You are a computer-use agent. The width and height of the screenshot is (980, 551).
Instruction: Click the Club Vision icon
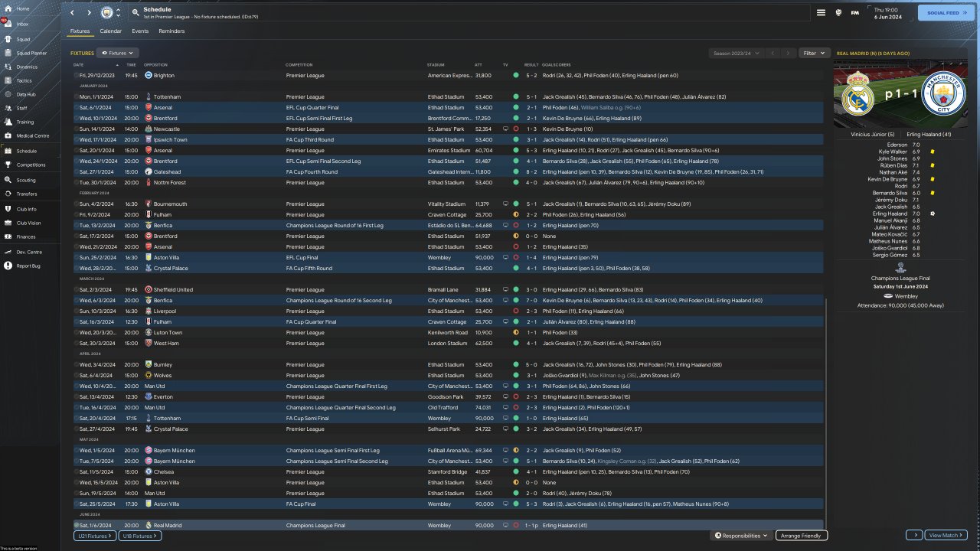(7, 223)
